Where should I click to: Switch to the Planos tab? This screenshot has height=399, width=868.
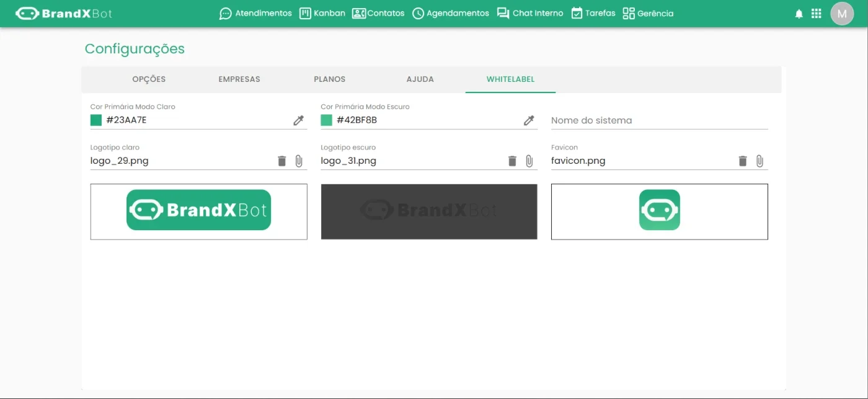[330, 79]
